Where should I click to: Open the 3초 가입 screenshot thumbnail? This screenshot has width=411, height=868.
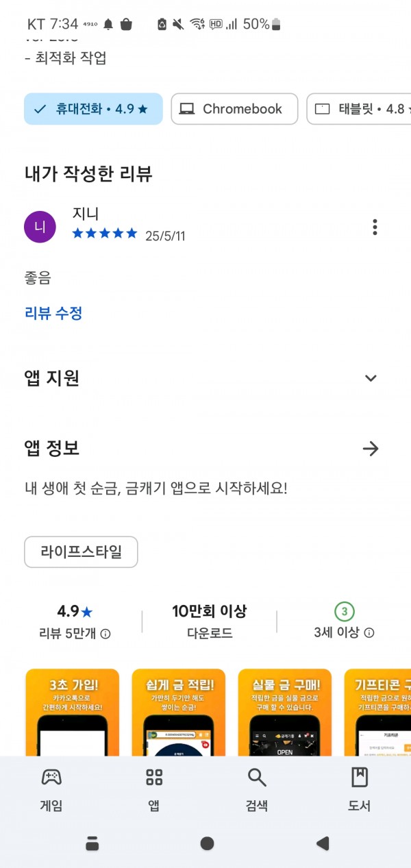click(x=72, y=712)
